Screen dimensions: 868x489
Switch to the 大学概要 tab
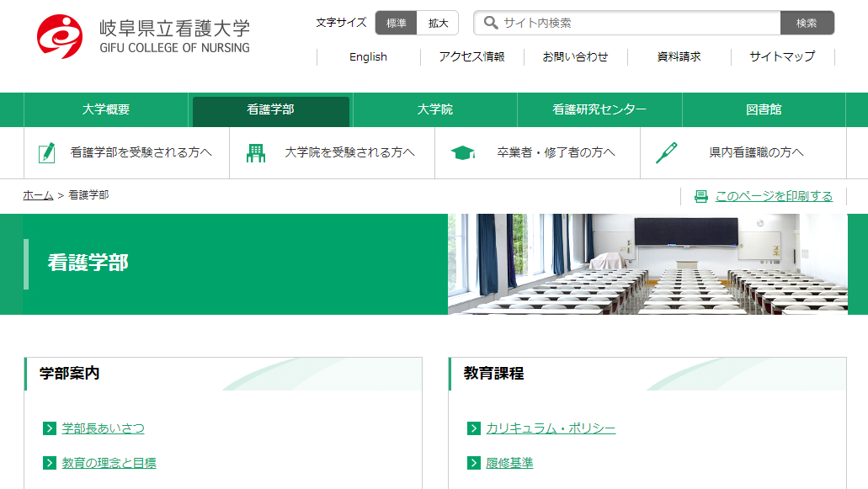click(106, 110)
